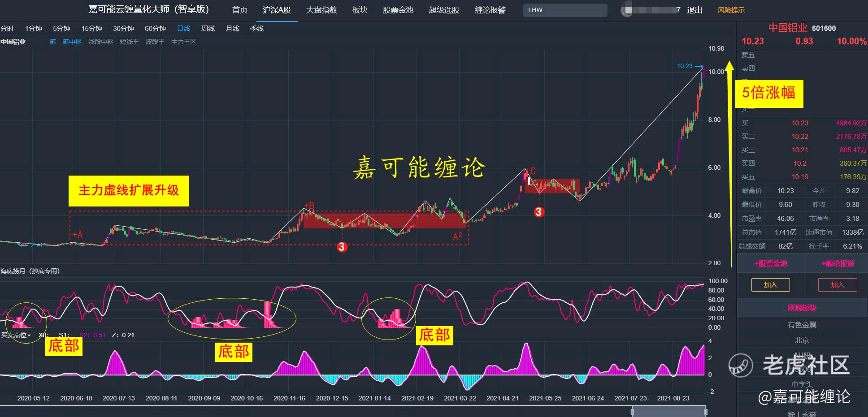Open the 板块 navigation item
868x417 pixels.
[360, 10]
